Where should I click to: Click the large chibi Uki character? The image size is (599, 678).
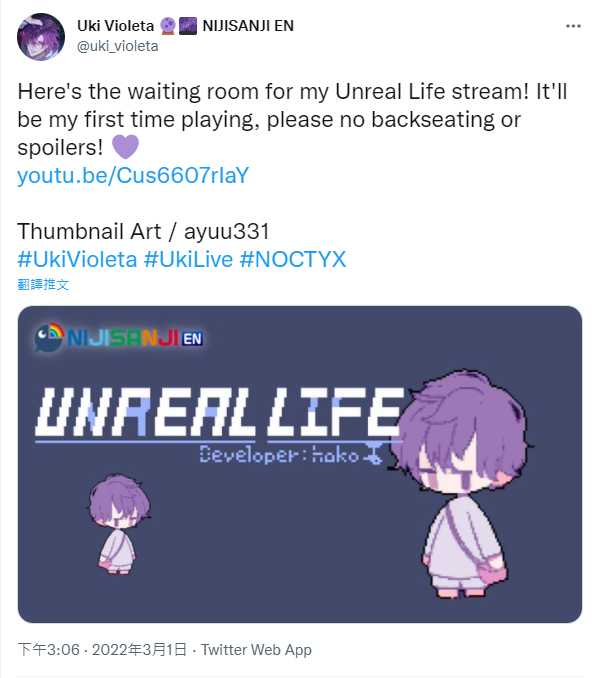(465, 483)
